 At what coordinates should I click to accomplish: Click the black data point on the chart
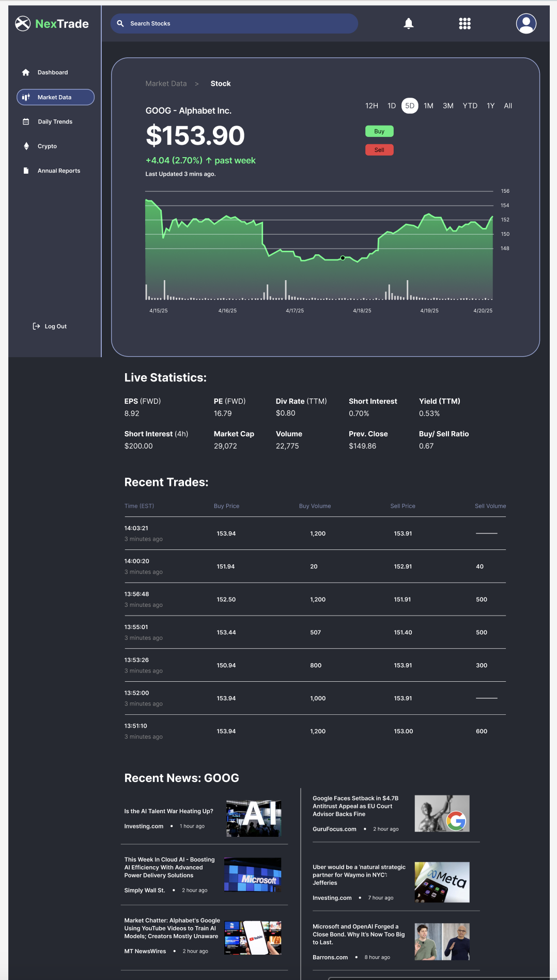[343, 258]
